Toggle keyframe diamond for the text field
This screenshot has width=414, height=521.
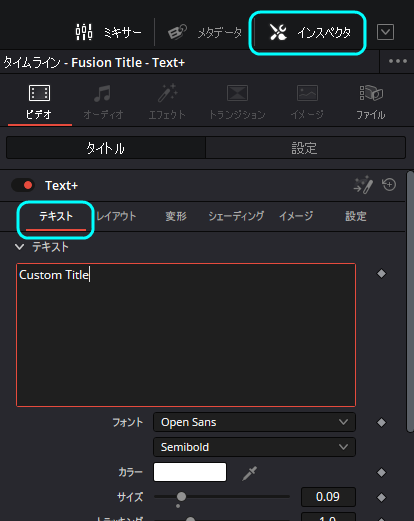381,274
